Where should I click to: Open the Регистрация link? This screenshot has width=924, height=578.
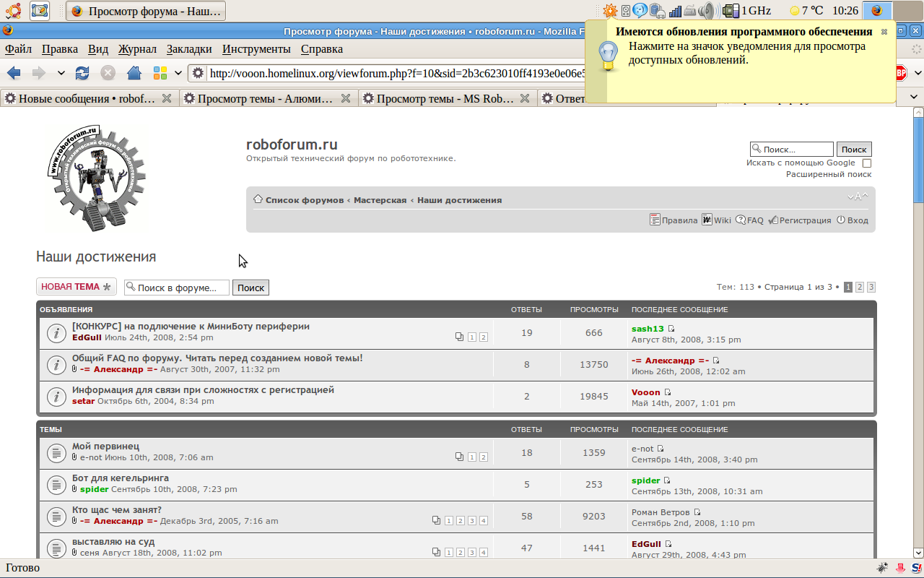pos(805,220)
